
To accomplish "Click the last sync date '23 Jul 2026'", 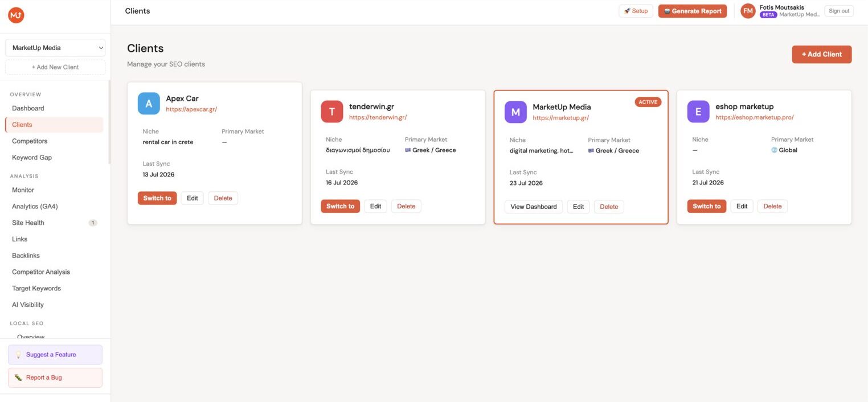I will click(526, 183).
